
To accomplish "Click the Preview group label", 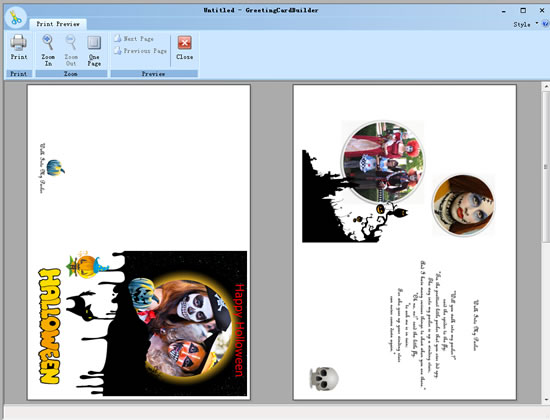I will pyautogui.click(x=154, y=74).
